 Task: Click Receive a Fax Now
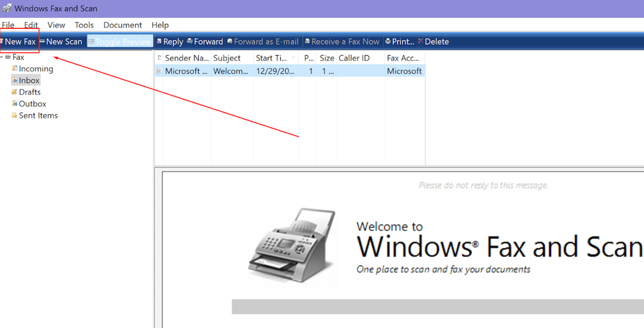point(342,42)
